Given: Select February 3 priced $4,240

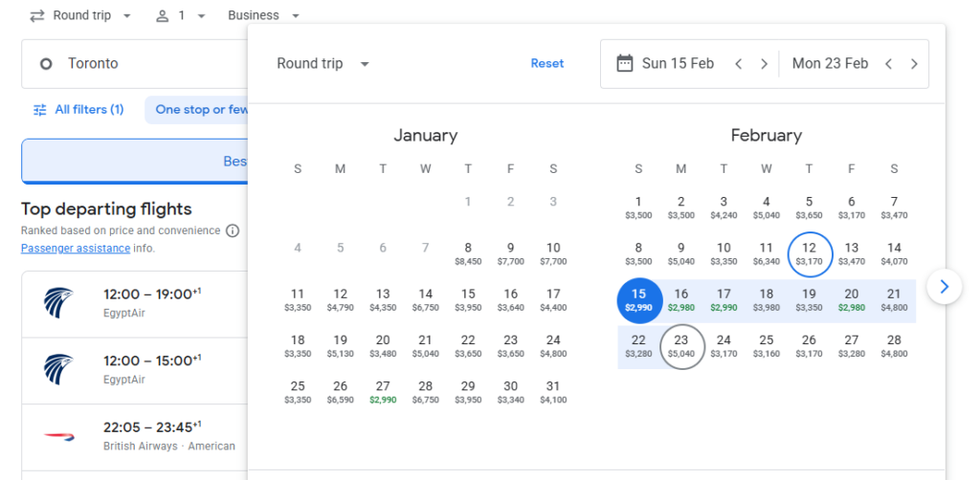Looking at the screenshot, I should point(724,207).
